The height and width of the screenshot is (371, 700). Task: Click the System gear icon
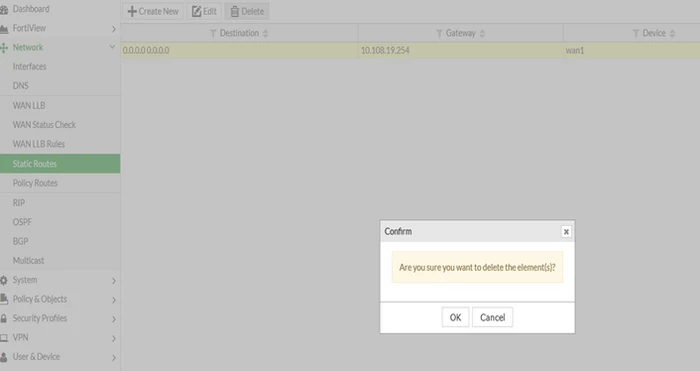coord(4,280)
